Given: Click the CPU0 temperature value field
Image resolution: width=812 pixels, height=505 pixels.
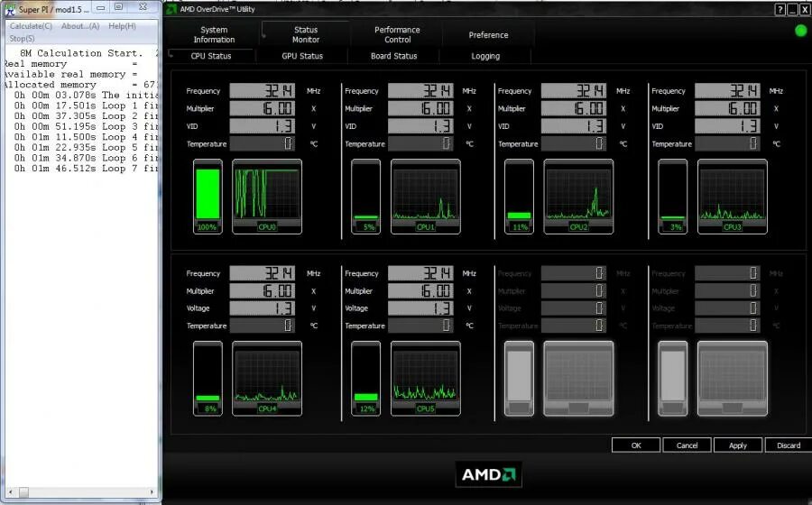Looking at the screenshot, I should [x=262, y=144].
